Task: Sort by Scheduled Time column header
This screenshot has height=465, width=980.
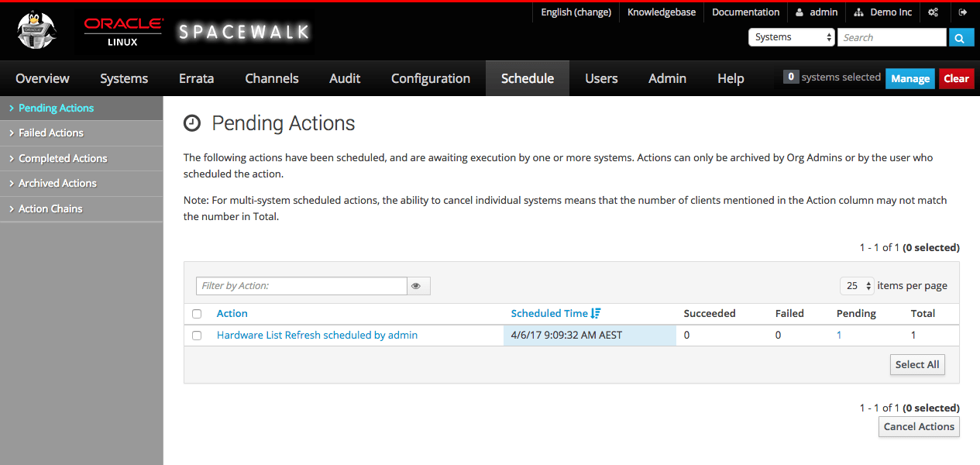Action: coord(549,314)
